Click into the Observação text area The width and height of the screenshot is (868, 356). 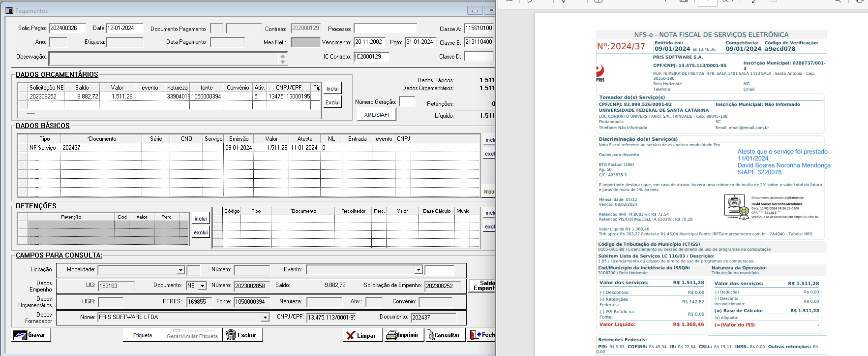[164, 59]
